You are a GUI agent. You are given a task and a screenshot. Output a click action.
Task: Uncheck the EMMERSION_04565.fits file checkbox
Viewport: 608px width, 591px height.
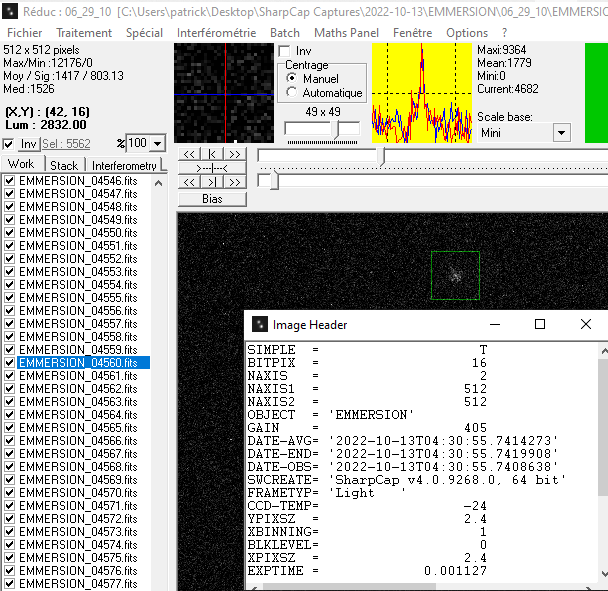(9, 428)
